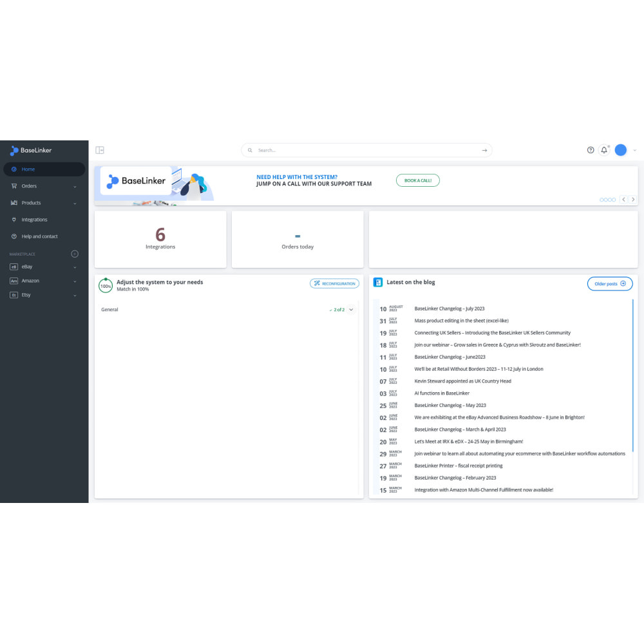The height and width of the screenshot is (644, 644).
Task: Click the Etsy marketplace icon
Action: 14,295
